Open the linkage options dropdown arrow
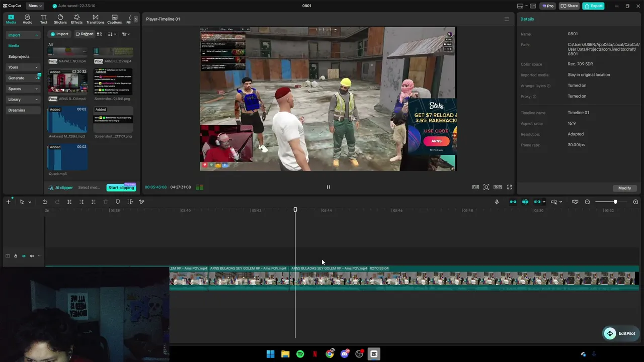This screenshot has height=362, width=644. [x=544, y=202]
